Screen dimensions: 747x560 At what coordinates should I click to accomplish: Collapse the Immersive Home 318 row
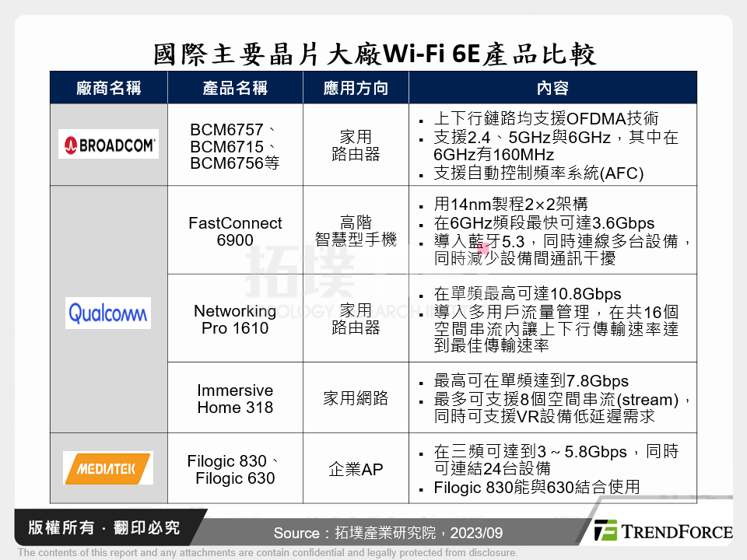click(234, 399)
